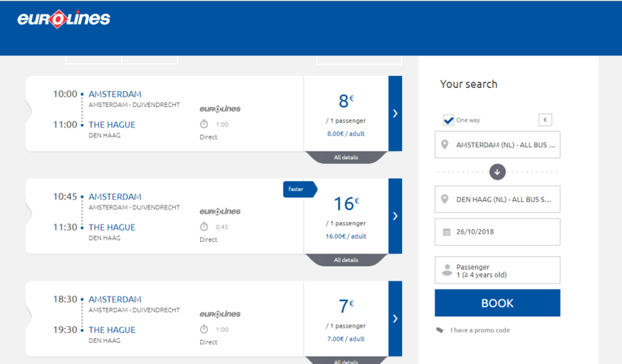Click the 'Faster' badge on 16€ trip

(x=300, y=189)
